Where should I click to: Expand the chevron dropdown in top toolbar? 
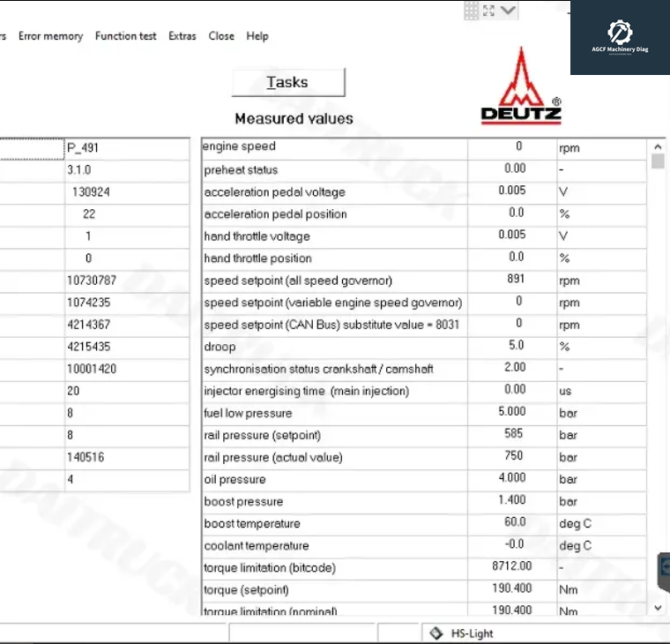pos(509,11)
